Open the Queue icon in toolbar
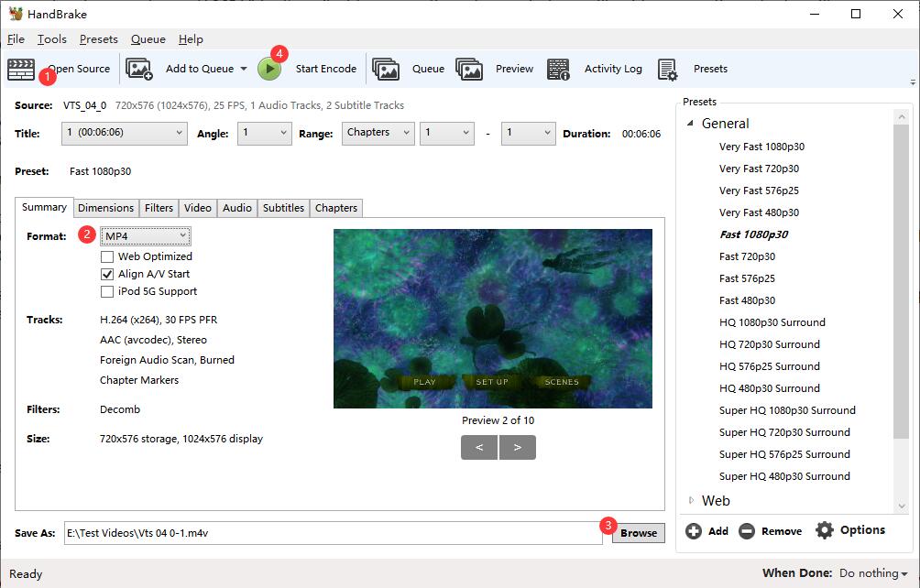Image resolution: width=920 pixels, height=588 pixels. point(386,70)
